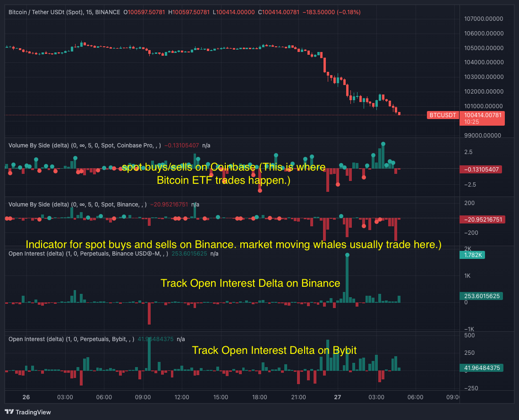The image size is (519, 420).
Task: Click the 21:00 time axis label
Action: 298,397
